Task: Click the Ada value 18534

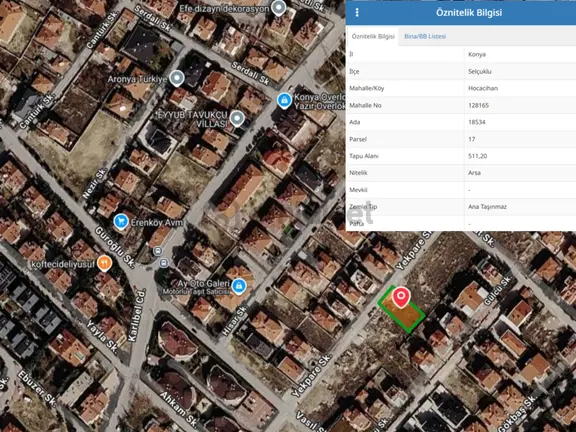Action: pos(477,122)
